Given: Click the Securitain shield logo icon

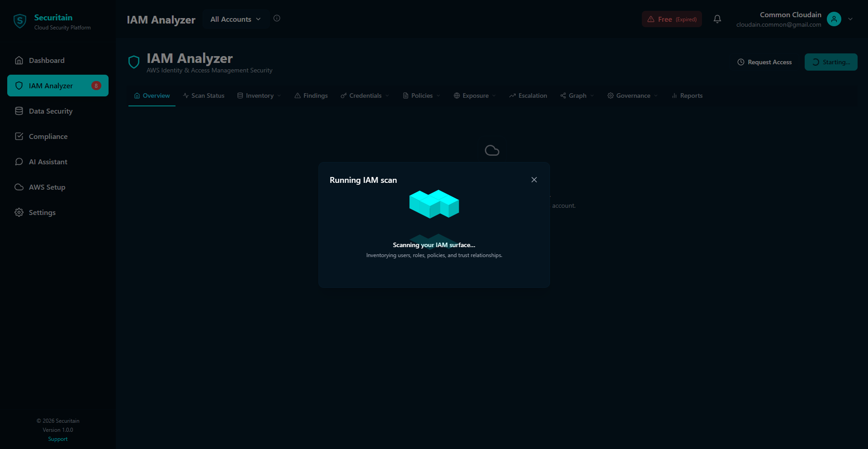Looking at the screenshot, I should pos(20,21).
